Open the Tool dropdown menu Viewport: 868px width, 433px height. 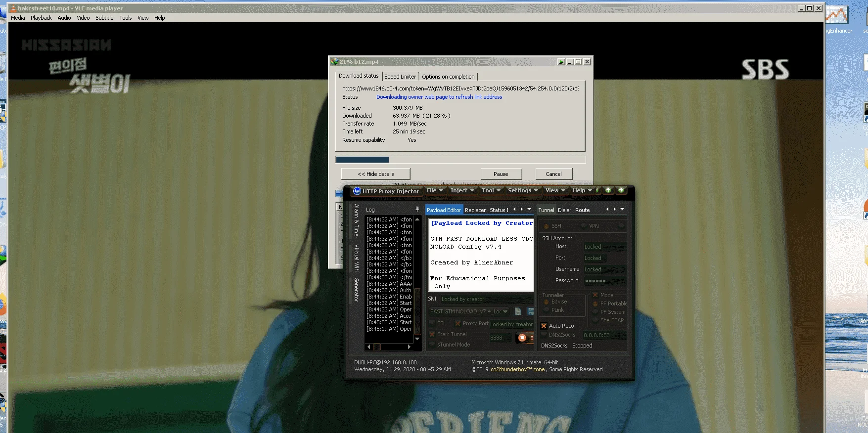491,190
